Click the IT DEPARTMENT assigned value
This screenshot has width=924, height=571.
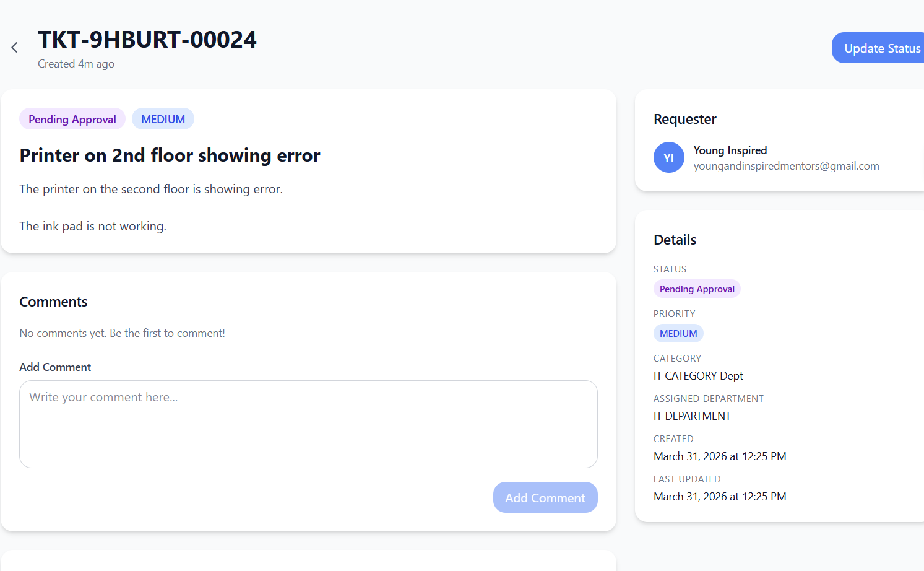click(x=692, y=416)
